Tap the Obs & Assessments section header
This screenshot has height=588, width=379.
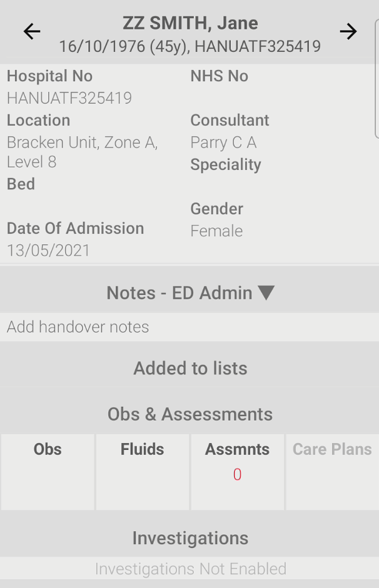pos(190,414)
